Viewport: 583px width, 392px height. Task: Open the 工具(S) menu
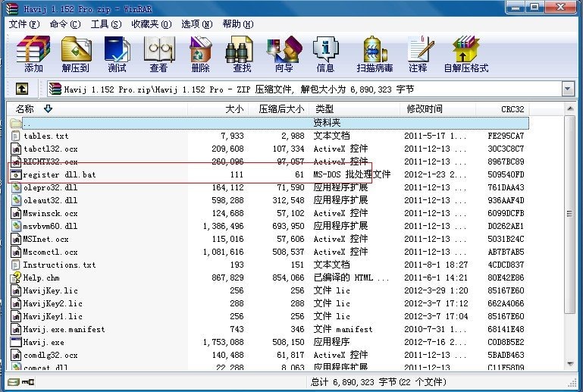pyautogui.click(x=106, y=24)
